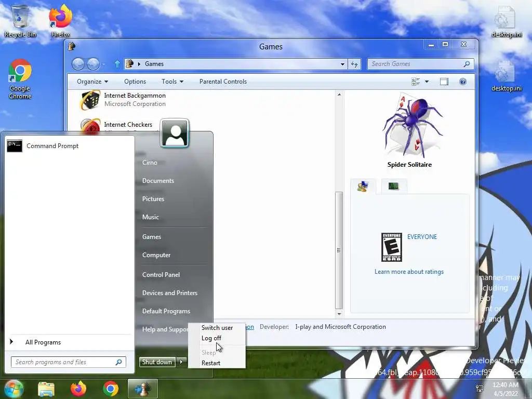Image resolution: width=532 pixels, height=399 pixels.
Task: Open Documents from Start menu
Action: [x=158, y=181]
